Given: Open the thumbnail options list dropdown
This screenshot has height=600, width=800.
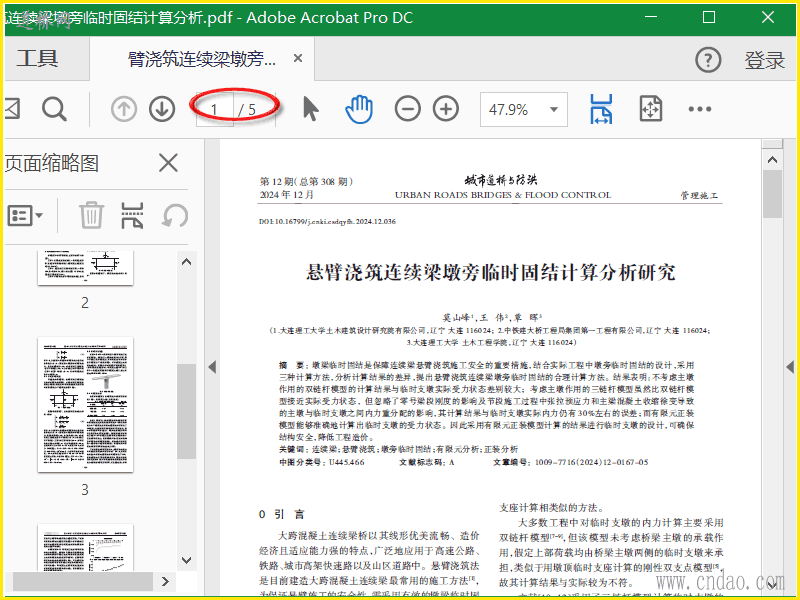Looking at the screenshot, I should point(25,215).
